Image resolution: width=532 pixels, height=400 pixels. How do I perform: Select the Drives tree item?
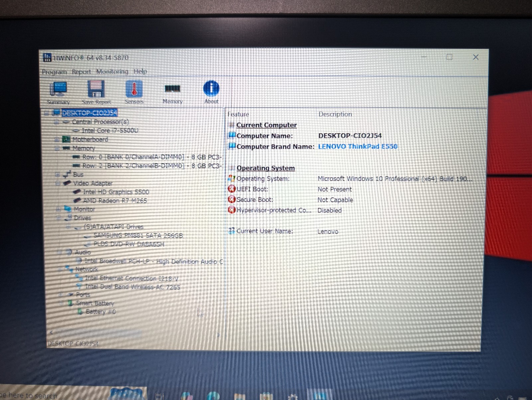[82, 218]
